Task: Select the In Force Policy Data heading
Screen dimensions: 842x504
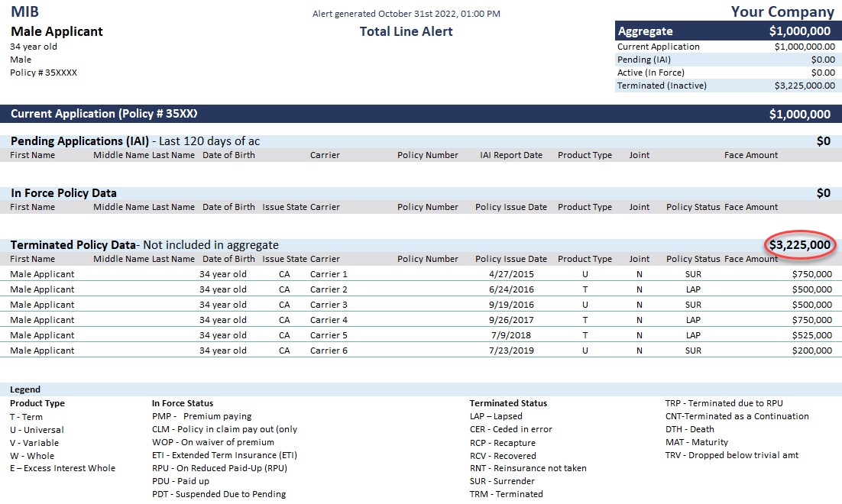Action: pos(64,193)
